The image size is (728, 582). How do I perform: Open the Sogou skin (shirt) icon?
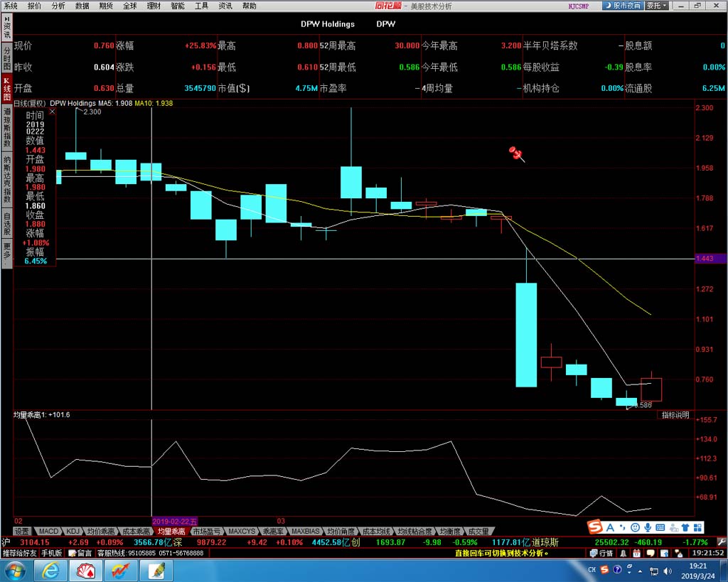pyautogui.click(x=685, y=528)
